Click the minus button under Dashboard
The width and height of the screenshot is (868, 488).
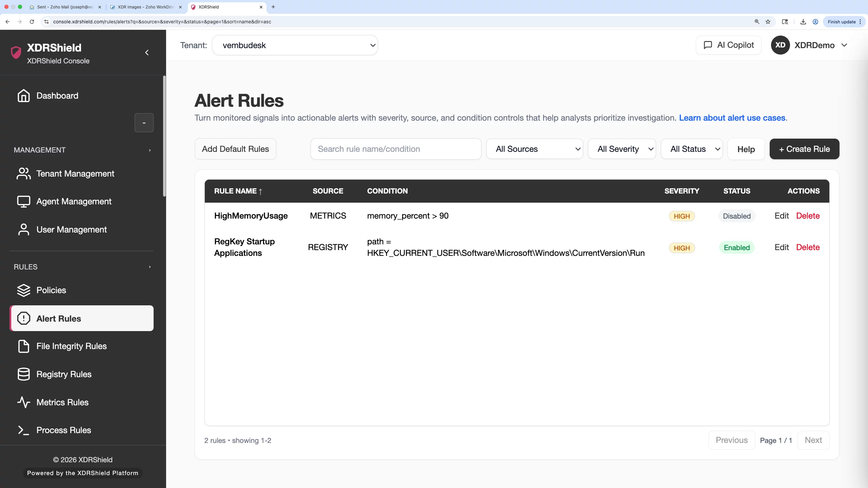(144, 123)
